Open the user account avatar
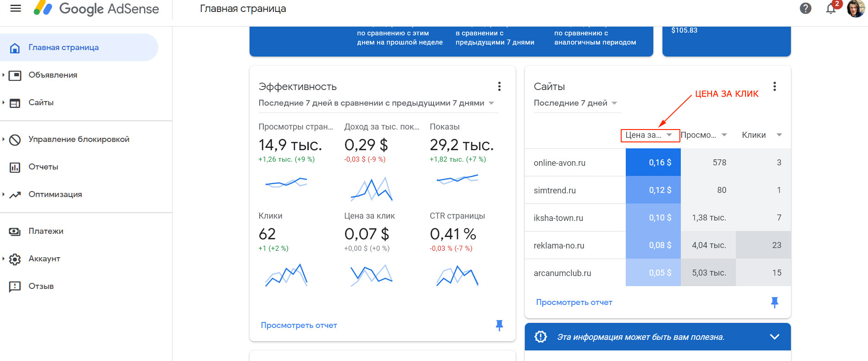The width and height of the screenshot is (868, 361). 855,9
